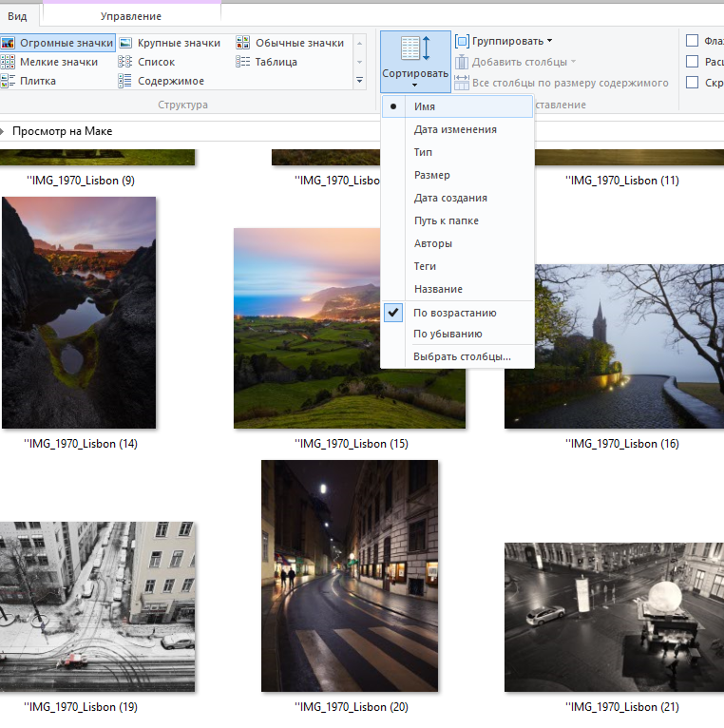Select По убыванию sort order
This screenshot has width=724, height=728.
pos(448,334)
